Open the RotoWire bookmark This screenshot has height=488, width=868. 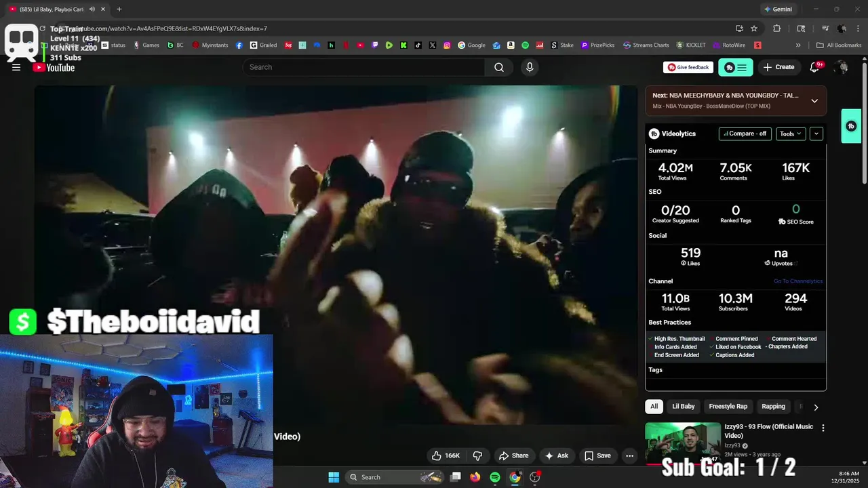pos(729,45)
